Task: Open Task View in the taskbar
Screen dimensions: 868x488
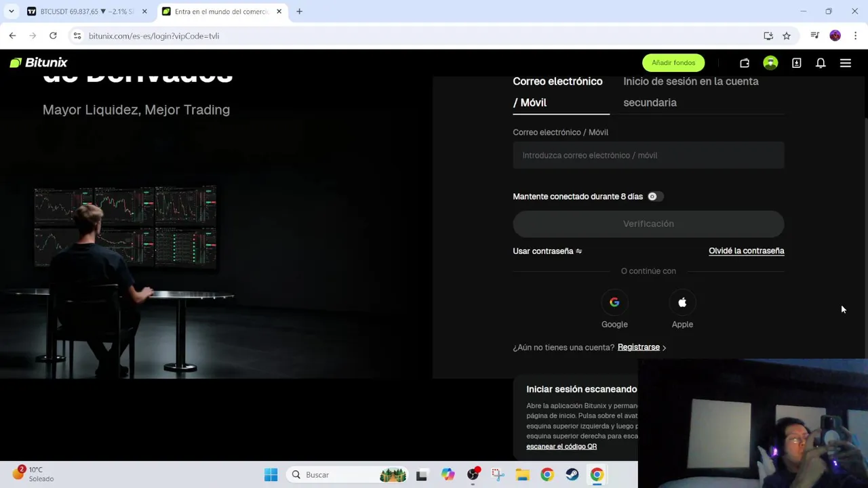Action: (422, 475)
